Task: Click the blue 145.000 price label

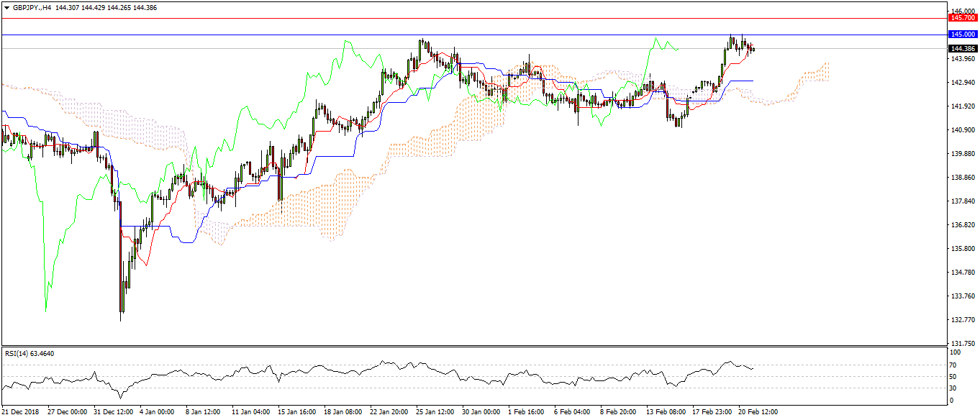Action: [962, 34]
